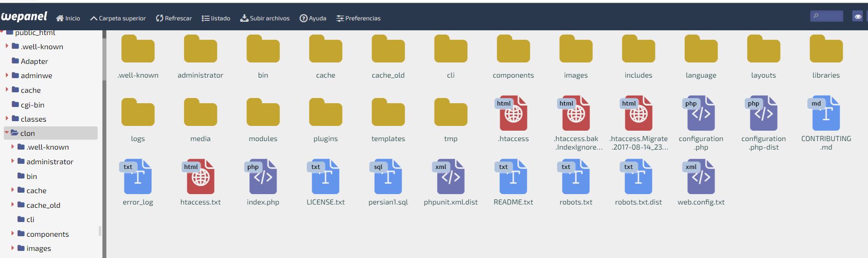Screen dimensions: 868x258
Task: Expand the administrator node under clon
Action: tap(12, 161)
